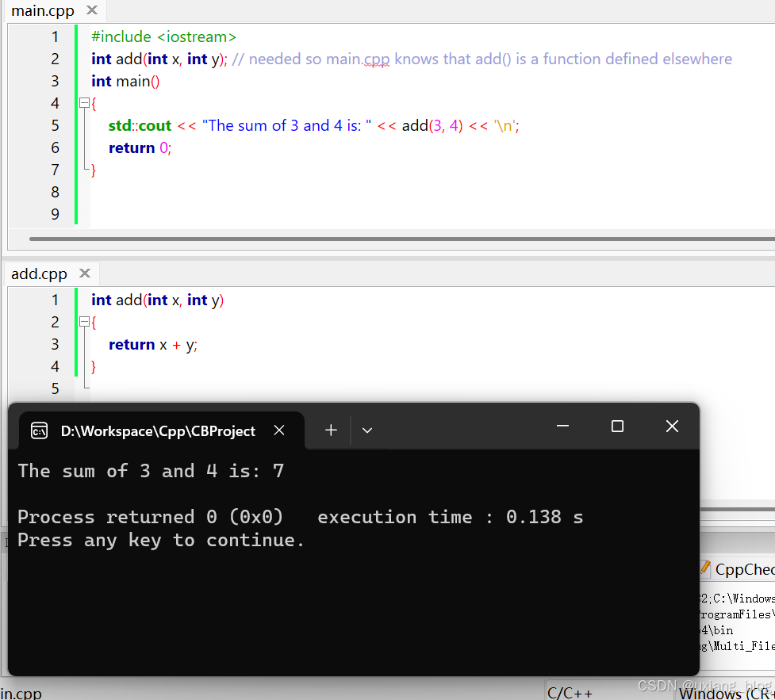Collapse the main() code block fold marker
The height and width of the screenshot is (700, 775).
(84, 103)
